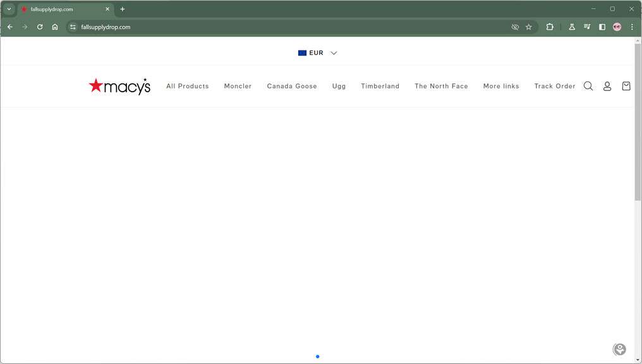Viewport: 642px width, 364px height.
Task: Open the Chrome profile avatar
Action: point(617,27)
